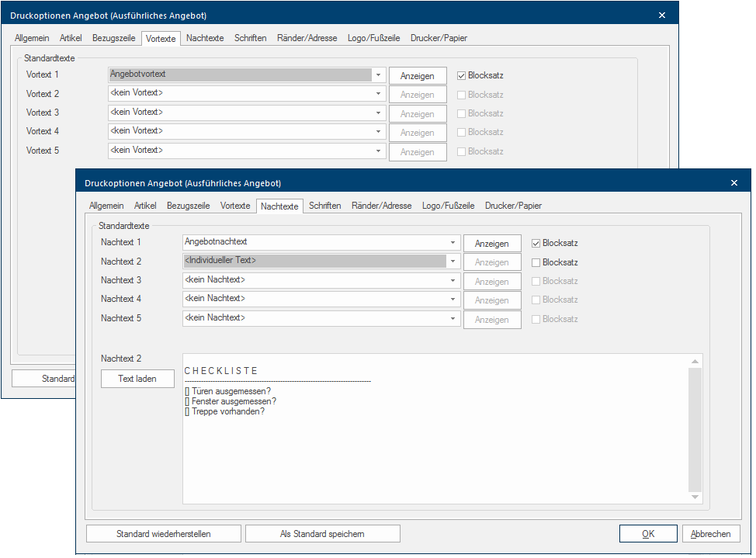Close the background Vortexte dialog window
This screenshot has width=756, height=558.
tap(661, 16)
